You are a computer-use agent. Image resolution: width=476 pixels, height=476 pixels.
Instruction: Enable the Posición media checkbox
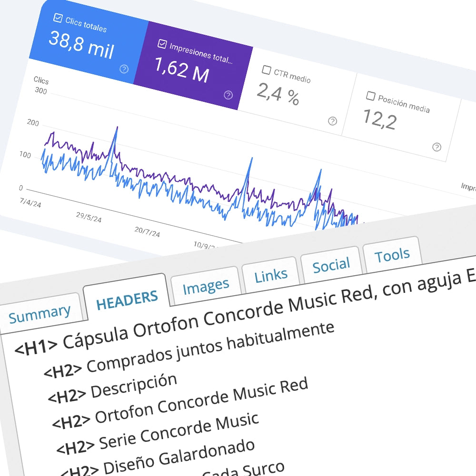coord(370,96)
